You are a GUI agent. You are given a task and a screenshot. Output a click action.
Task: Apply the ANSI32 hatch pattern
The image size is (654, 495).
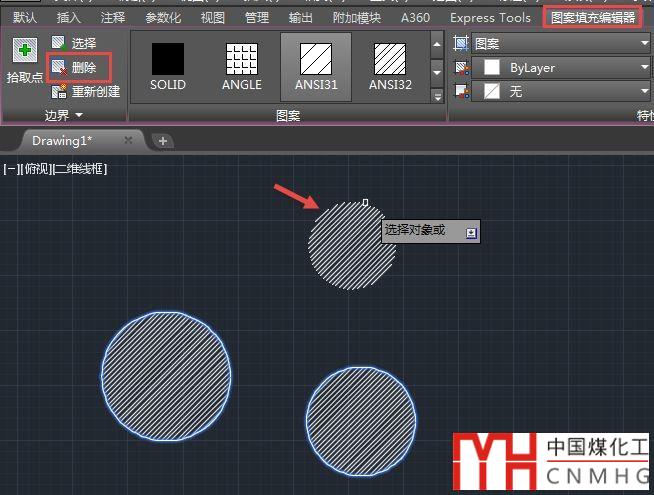coord(390,67)
